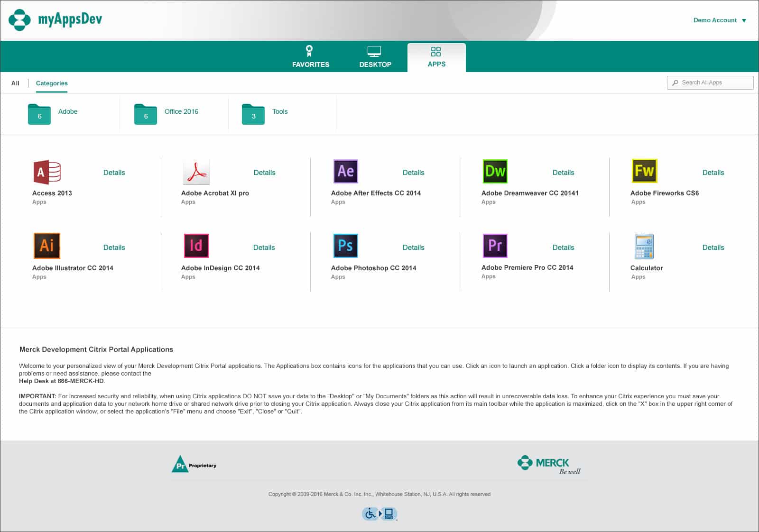Expand the Demo Account dropdown

720,20
